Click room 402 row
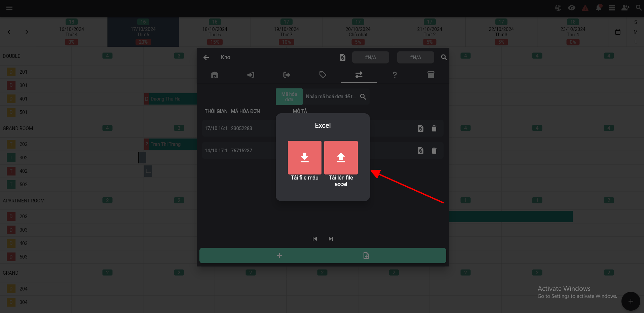644x313 pixels. point(36,171)
